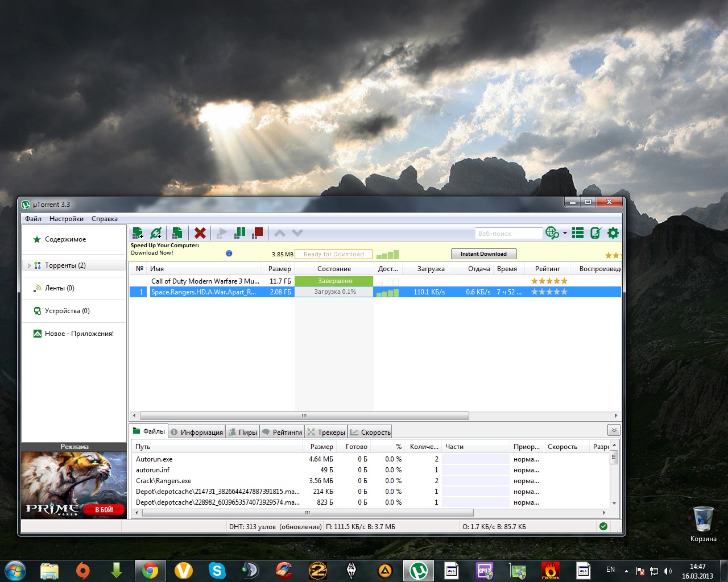This screenshot has width=728, height=582.
Task: Click the Загрузка 0.1% progress bar
Action: (x=334, y=292)
